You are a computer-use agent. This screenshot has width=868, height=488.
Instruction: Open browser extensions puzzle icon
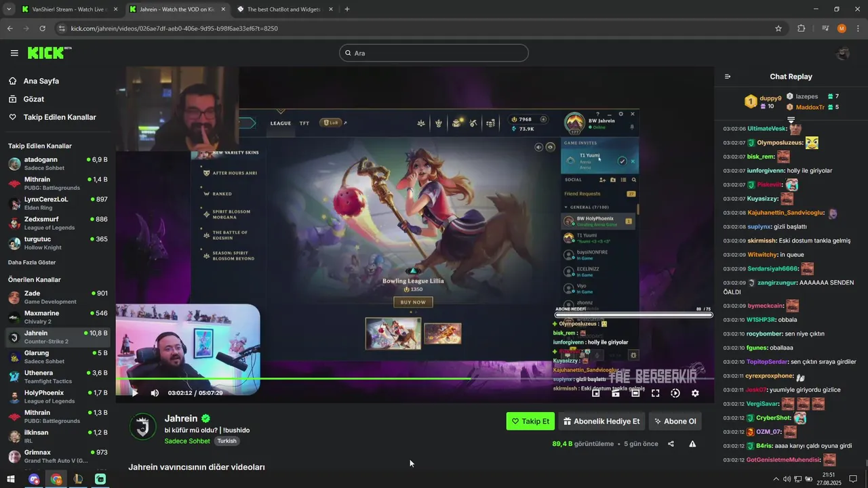[802, 28]
